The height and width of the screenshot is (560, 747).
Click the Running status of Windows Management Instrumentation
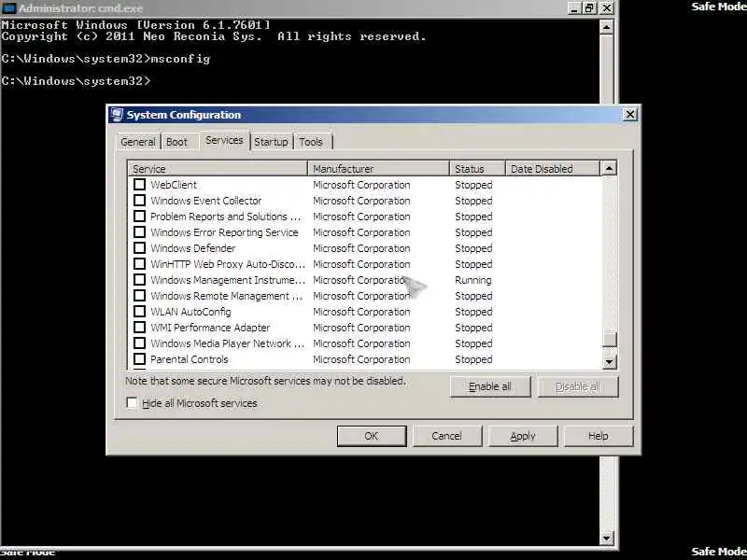click(473, 280)
